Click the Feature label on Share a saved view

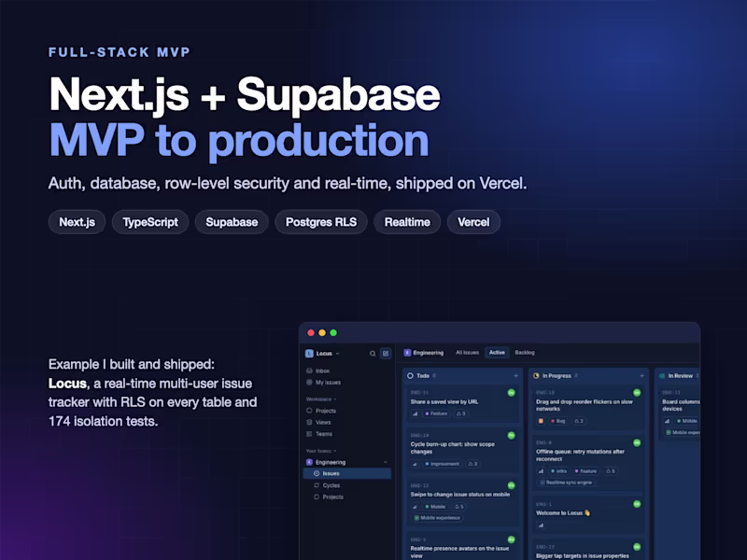(x=436, y=413)
